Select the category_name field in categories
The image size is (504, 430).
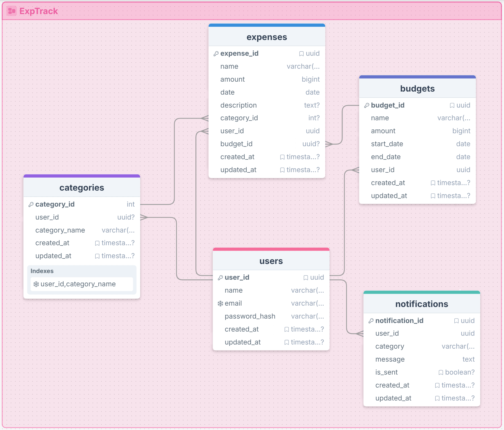(60, 230)
